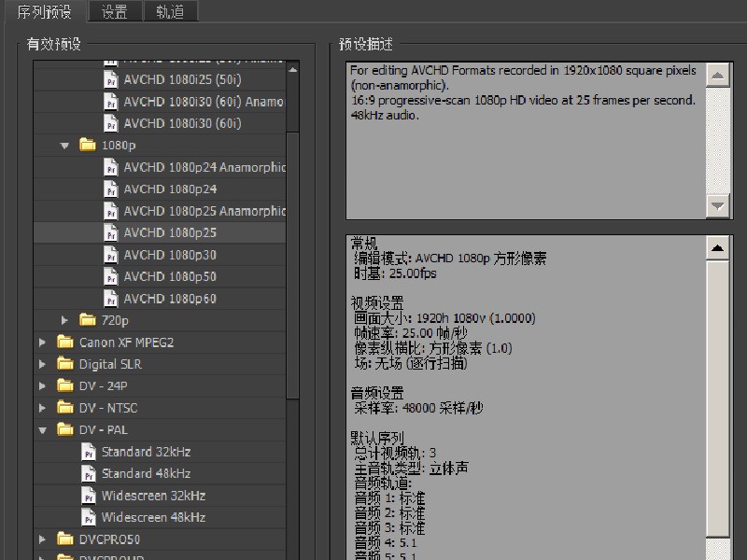Select the AVCHD 1080p60 preset icon
This screenshot has height=560, width=747.
click(111, 298)
